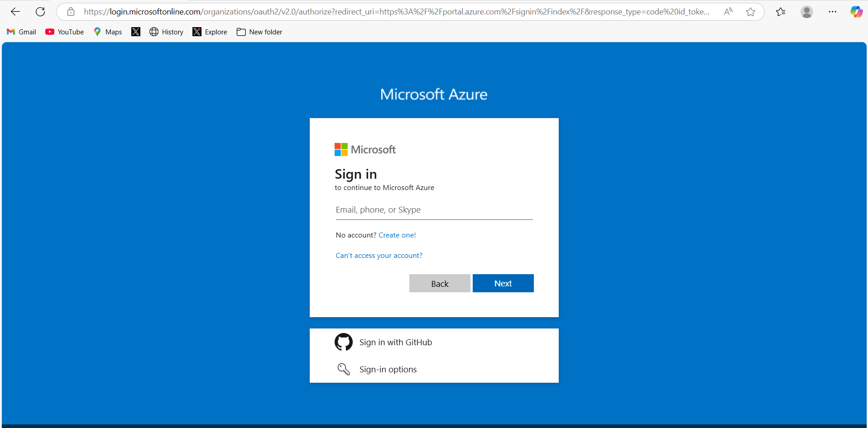The height and width of the screenshot is (428, 868).
Task: Open YouTube bookmark
Action: pos(64,32)
